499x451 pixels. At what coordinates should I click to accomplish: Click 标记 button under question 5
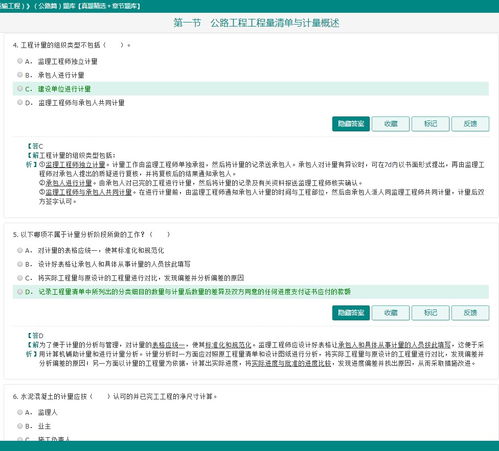430,313
